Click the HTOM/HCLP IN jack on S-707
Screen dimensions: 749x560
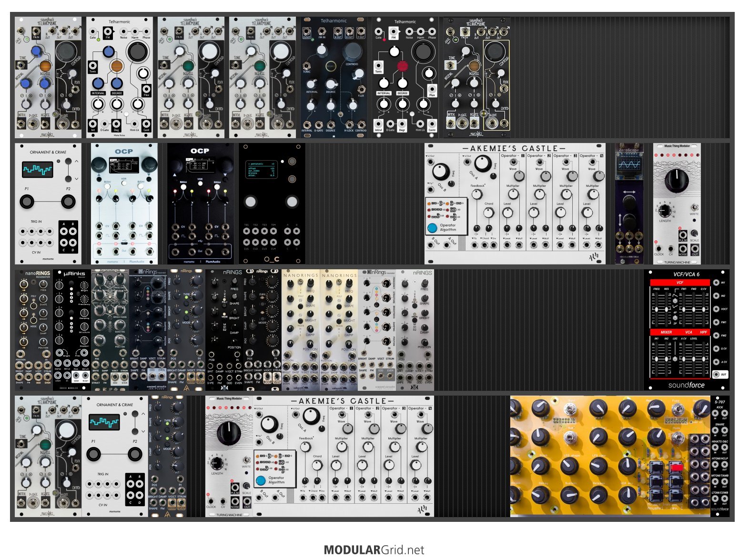[715, 465]
